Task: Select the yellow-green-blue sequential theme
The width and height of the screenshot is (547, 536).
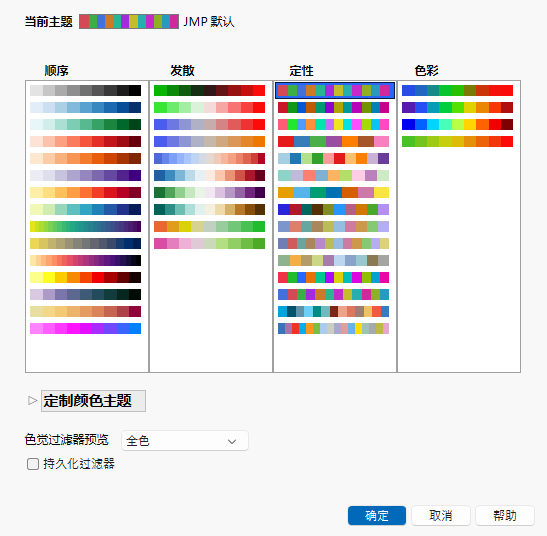Action: coord(85,209)
